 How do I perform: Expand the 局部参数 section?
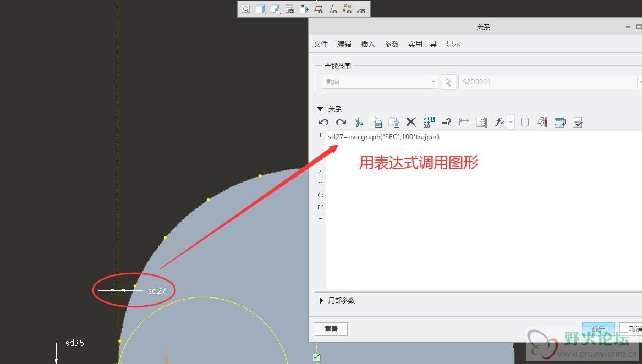[321, 301]
